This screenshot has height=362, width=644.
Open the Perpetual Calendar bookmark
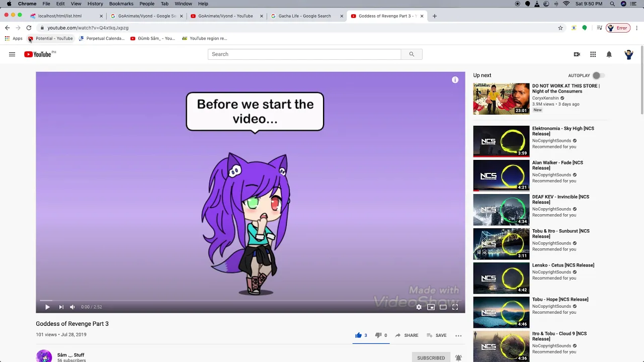pyautogui.click(x=102, y=38)
